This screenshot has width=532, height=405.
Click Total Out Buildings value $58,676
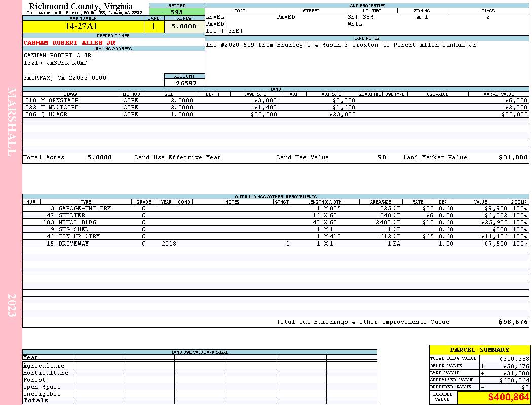513,322
